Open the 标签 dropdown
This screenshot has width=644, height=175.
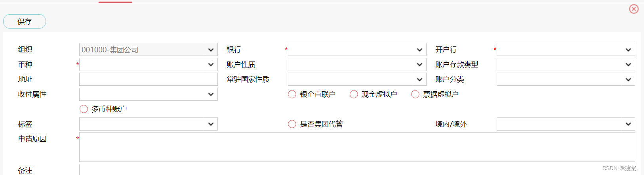coord(148,124)
